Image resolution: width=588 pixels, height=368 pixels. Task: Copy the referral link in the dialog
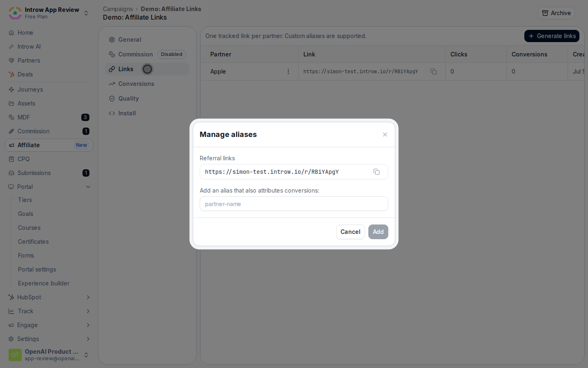tap(376, 172)
